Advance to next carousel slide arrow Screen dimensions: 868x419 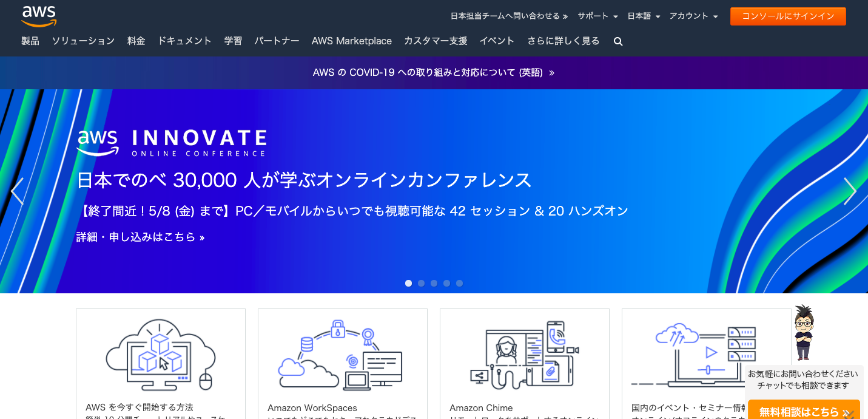[x=850, y=191]
